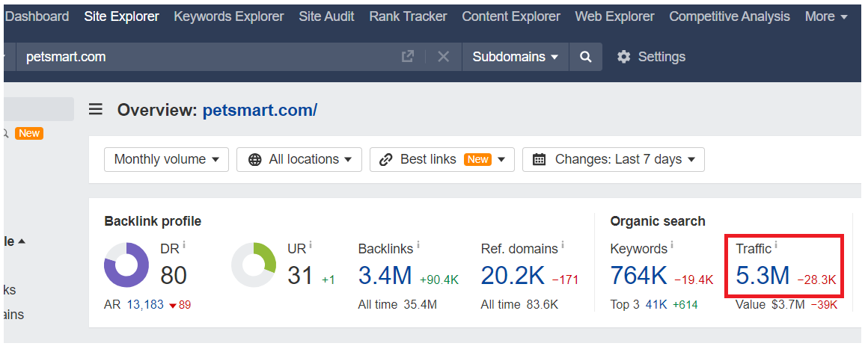Open the 764K keywords value
868x355 pixels.
tap(639, 275)
